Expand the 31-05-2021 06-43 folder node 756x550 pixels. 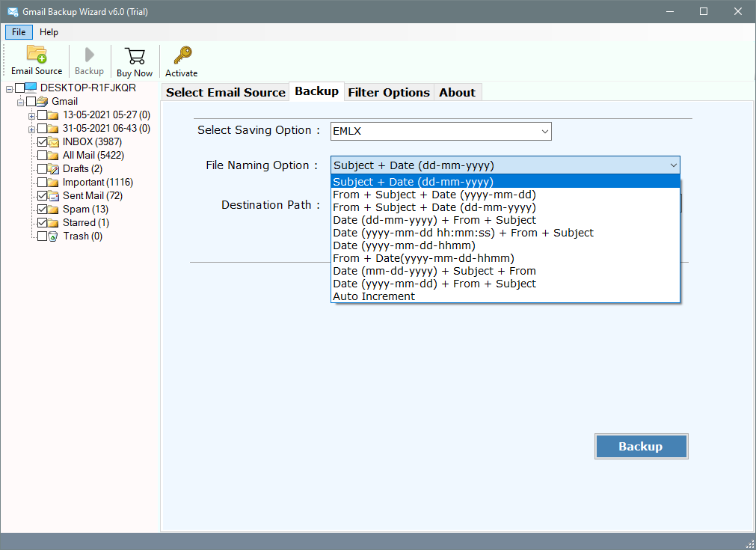32,129
